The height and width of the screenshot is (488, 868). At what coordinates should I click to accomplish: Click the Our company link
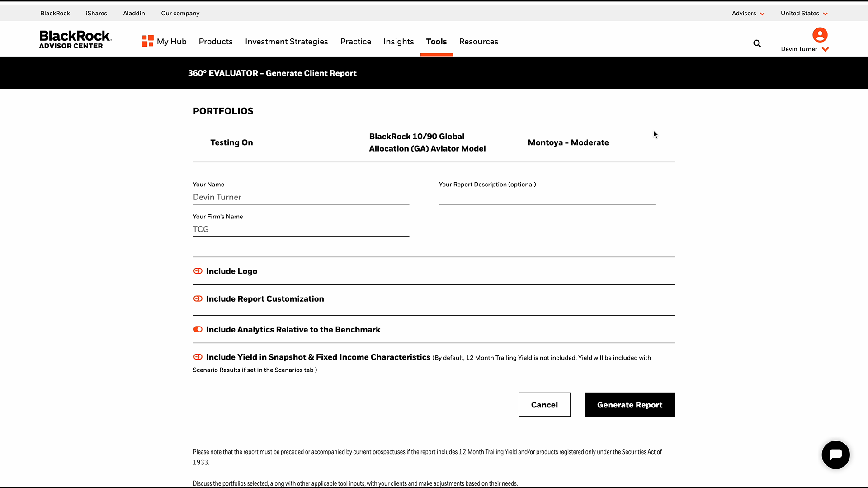180,13
